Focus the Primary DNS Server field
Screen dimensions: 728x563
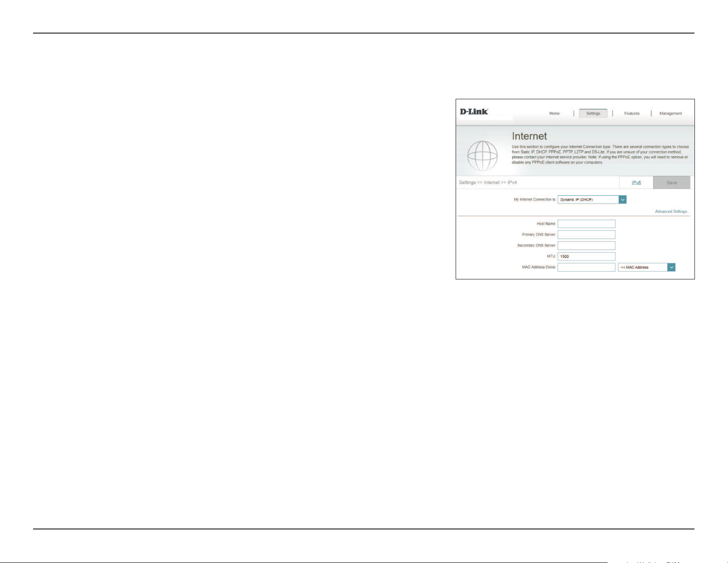tap(586, 234)
